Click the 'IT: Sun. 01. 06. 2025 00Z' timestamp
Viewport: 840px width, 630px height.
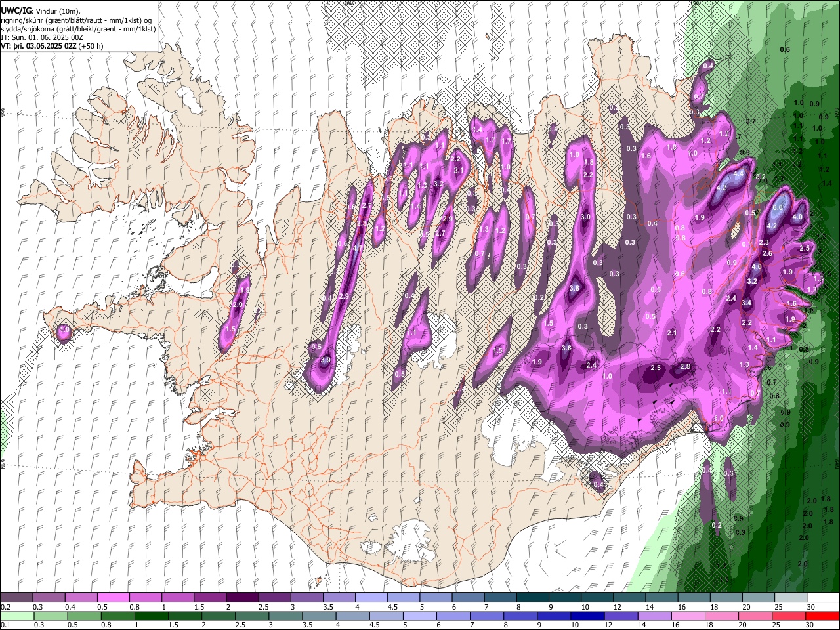(x=42, y=38)
